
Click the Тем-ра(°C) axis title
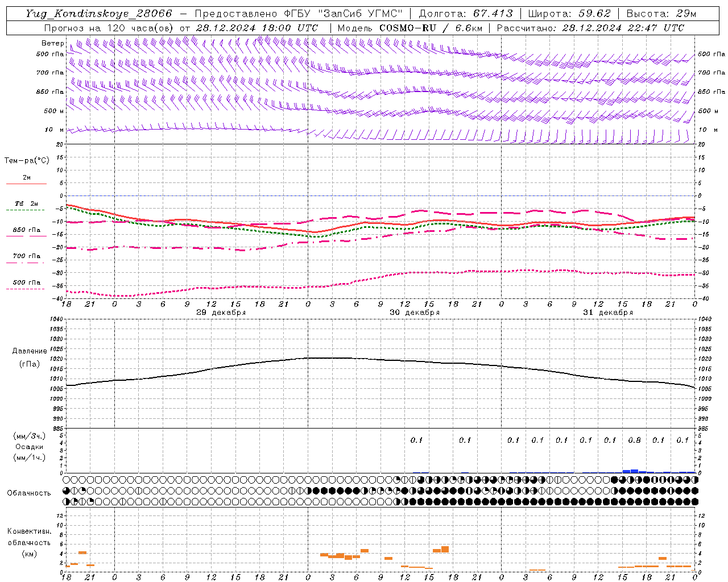tap(27, 161)
